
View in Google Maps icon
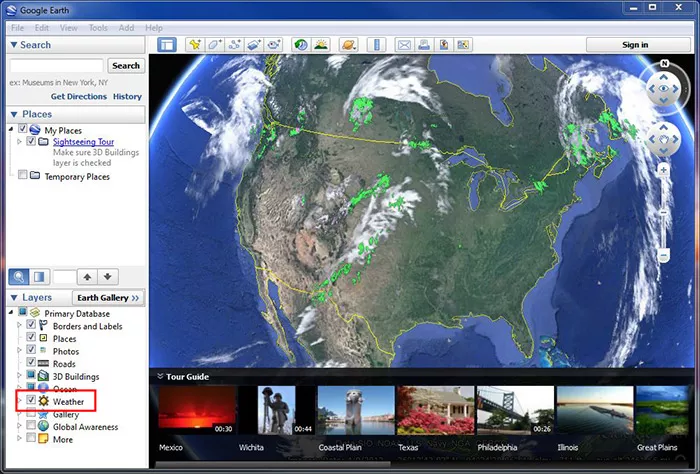463,45
